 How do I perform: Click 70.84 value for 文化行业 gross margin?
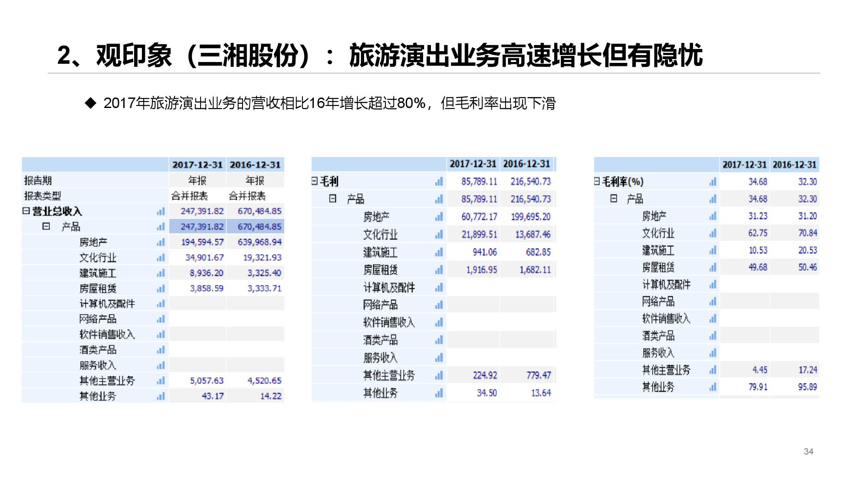coord(807,233)
